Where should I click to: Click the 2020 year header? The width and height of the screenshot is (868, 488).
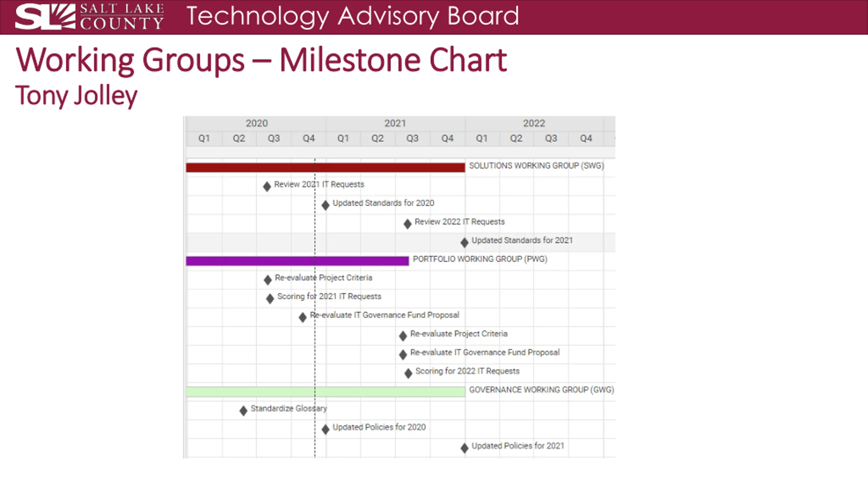257,123
